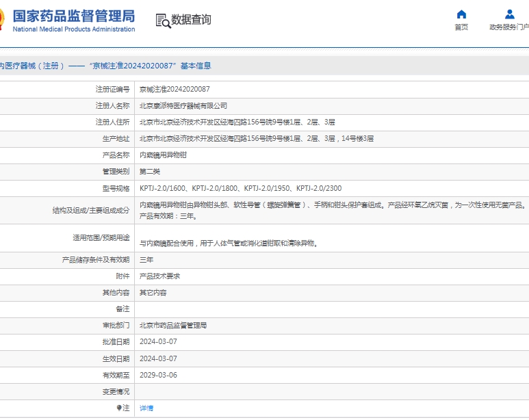Click the 其它内容 value

pos(153,293)
